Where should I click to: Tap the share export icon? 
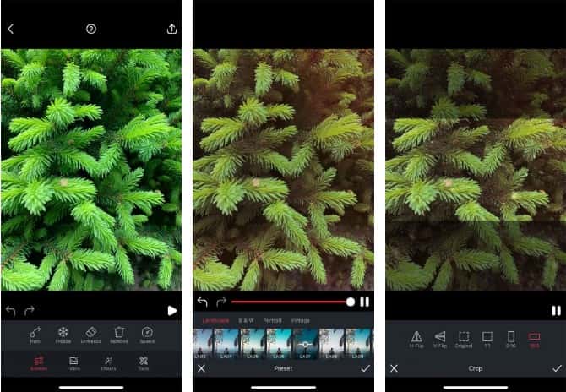pos(171,29)
